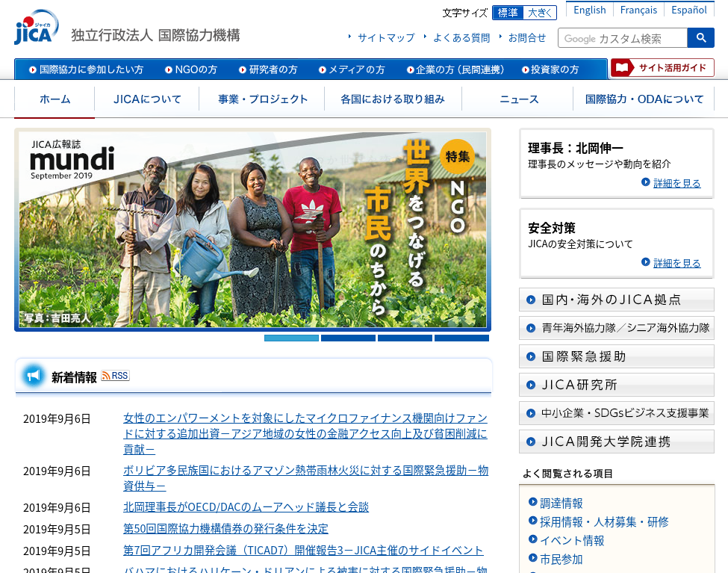Screen dimensions: 728x573
Task: Click the JICA logo
Action: point(37,28)
